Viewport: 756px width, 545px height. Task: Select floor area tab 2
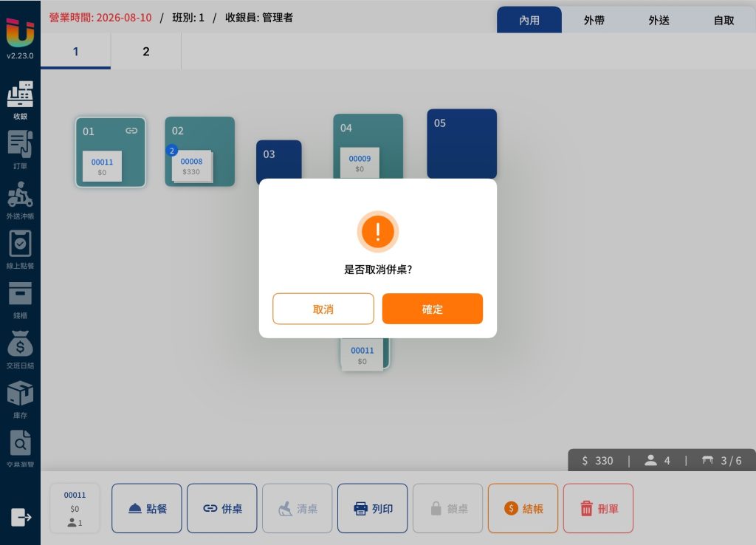146,52
